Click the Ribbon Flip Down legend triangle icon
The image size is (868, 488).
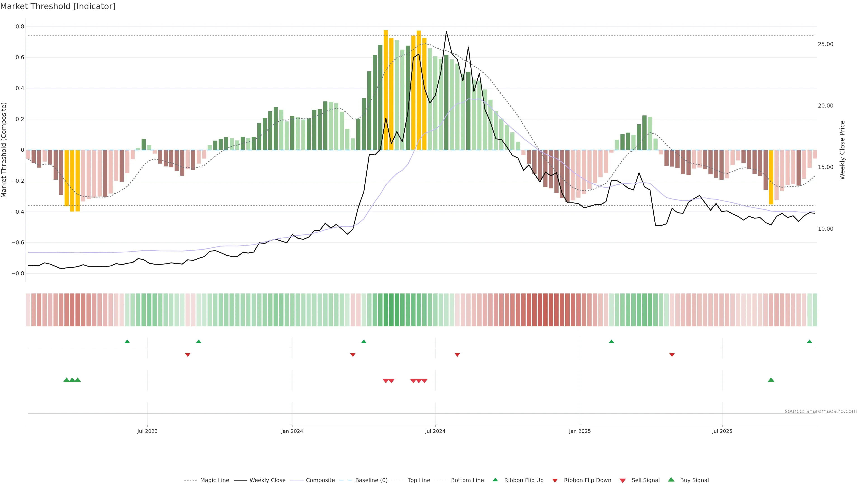click(555, 481)
